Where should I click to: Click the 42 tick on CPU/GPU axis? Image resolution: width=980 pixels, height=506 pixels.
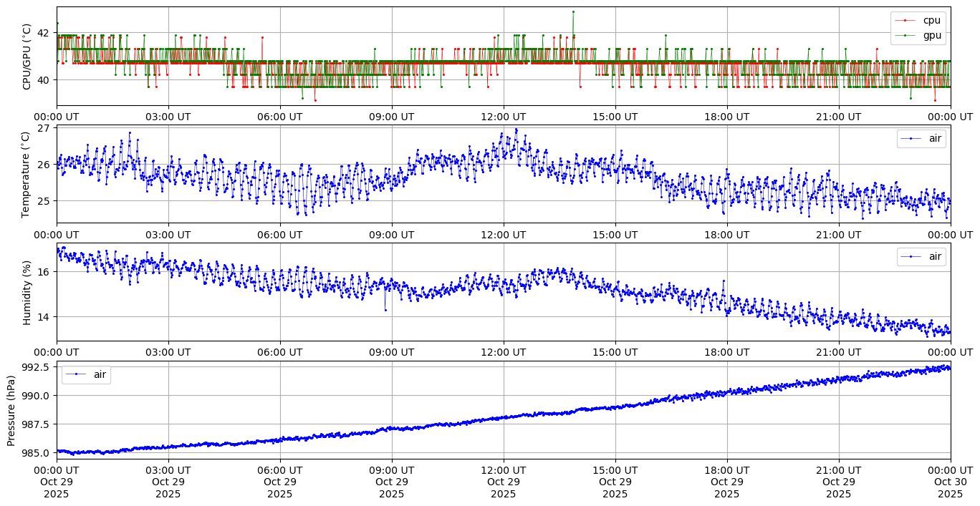[44, 33]
